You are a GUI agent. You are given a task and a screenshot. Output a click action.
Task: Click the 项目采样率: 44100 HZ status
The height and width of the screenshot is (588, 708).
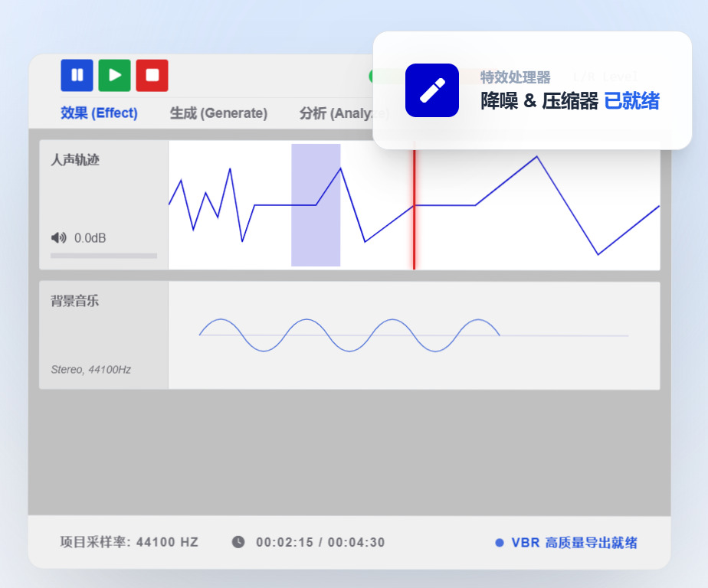[x=129, y=542]
